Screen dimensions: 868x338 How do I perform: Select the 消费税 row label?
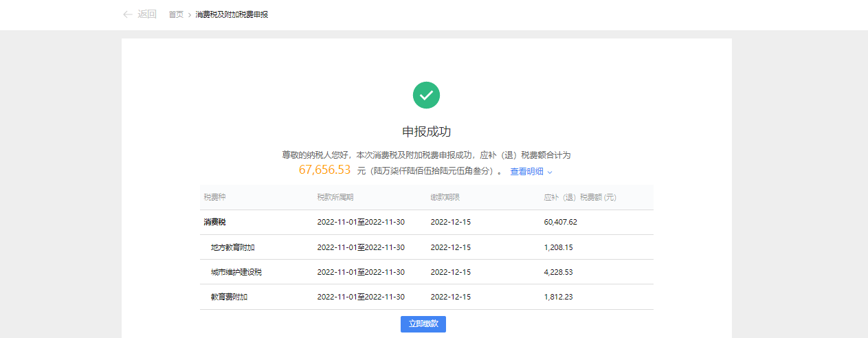click(214, 223)
